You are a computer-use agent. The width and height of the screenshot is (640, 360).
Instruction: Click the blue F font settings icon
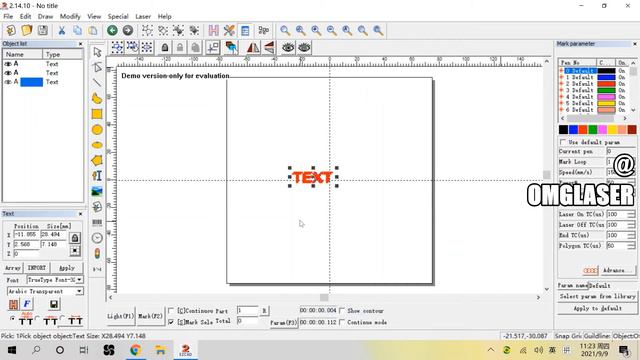click(x=27, y=304)
